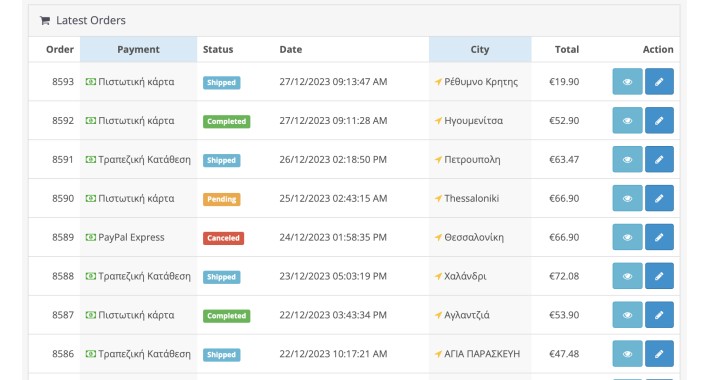710x380 pixels.
Task: Click the city Θεσσαλονίκη
Action: coord(474,237)
